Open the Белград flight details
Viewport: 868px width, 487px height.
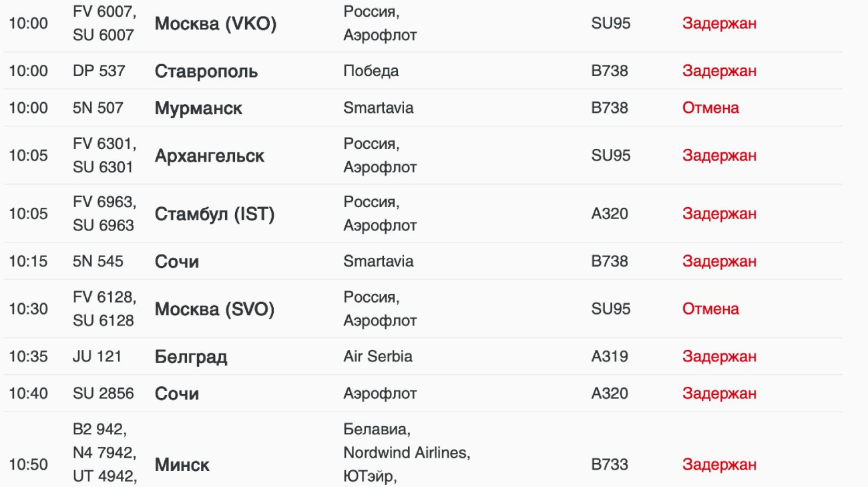tap(191, 357)
